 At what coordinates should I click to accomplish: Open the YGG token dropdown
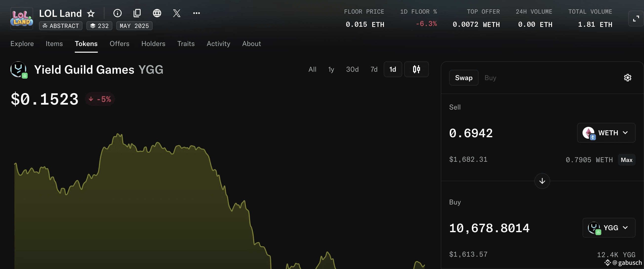coord(609,228)
